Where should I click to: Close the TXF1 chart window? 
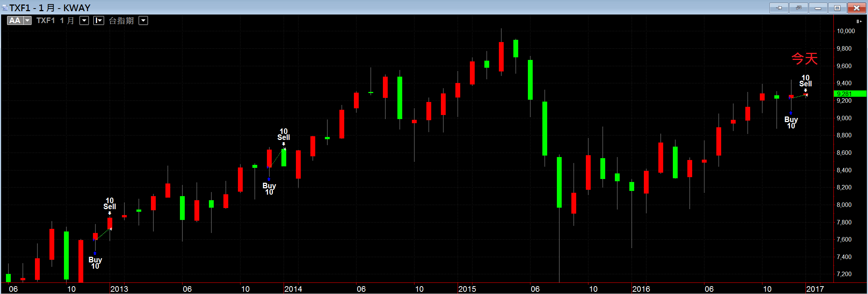pos(857,8)
